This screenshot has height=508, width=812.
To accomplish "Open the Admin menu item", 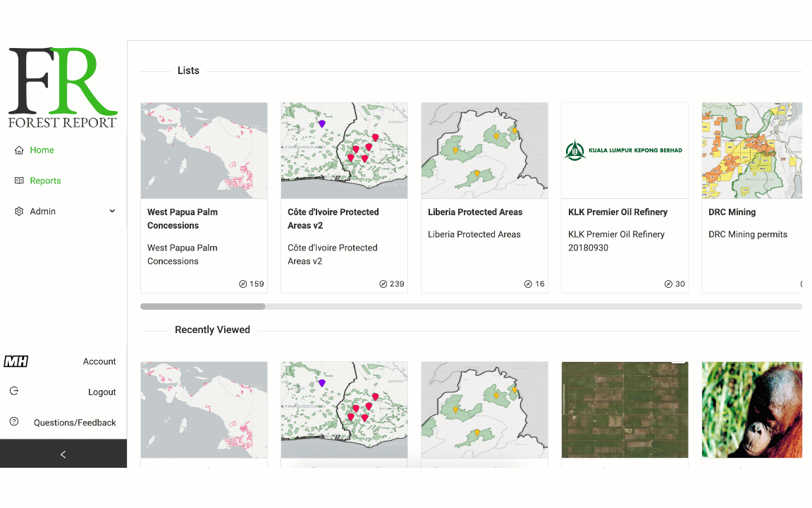I will (x=43, y=212).
